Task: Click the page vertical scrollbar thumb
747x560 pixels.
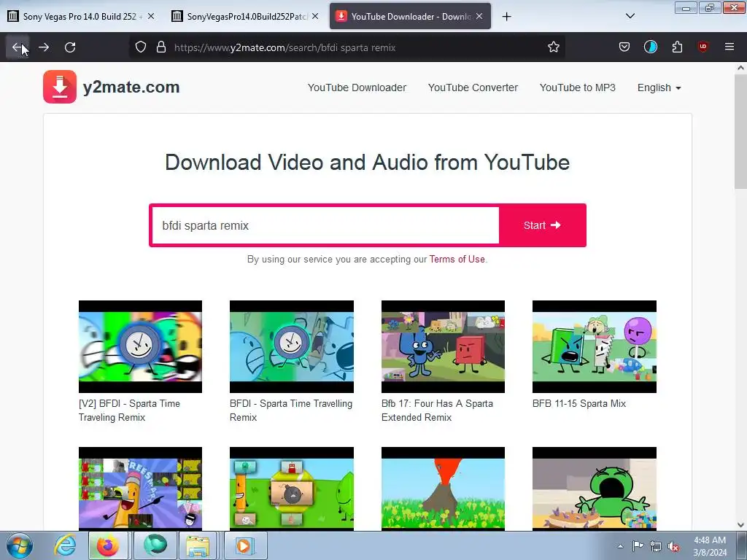Action: tap(740, 131)
